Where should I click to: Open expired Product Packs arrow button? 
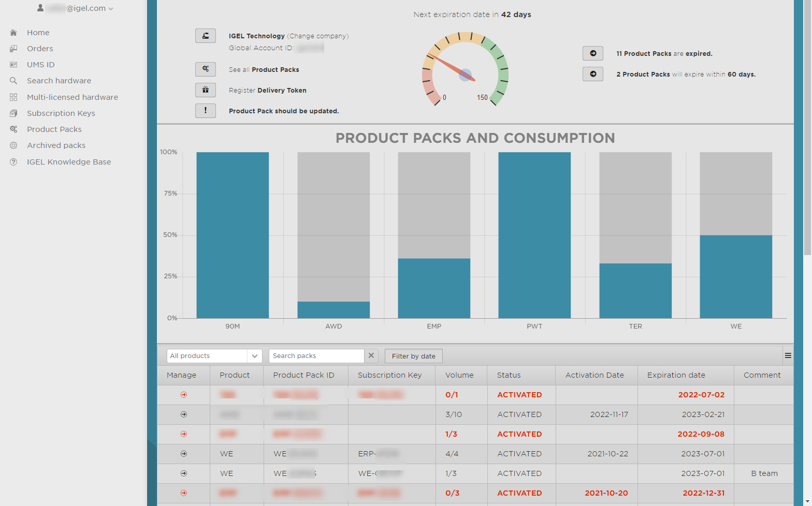tap(592, 53)
